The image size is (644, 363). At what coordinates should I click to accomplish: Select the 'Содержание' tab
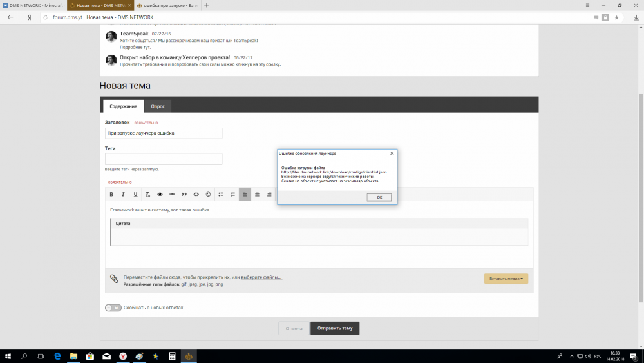tap(123, 106)
